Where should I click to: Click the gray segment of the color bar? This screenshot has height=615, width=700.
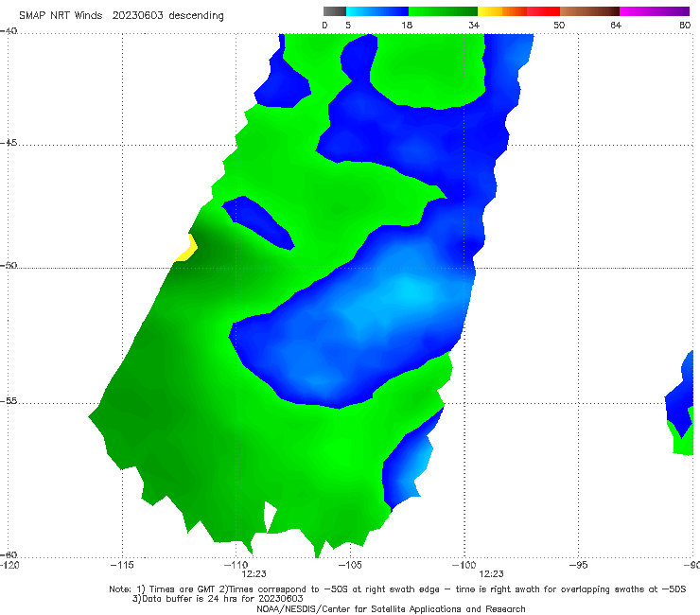coord(334,11)
